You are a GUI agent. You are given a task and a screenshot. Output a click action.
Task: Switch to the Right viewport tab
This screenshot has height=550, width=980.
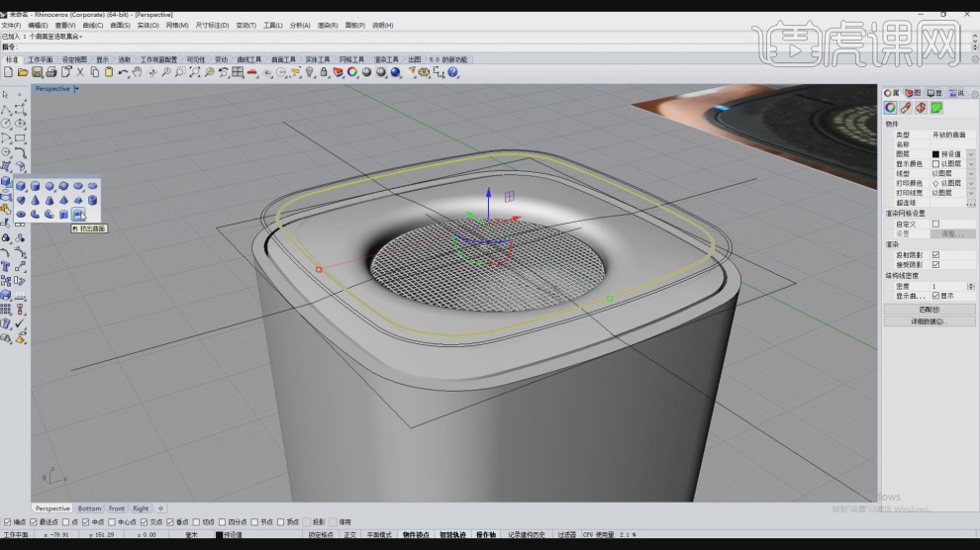tap(141, 508)
